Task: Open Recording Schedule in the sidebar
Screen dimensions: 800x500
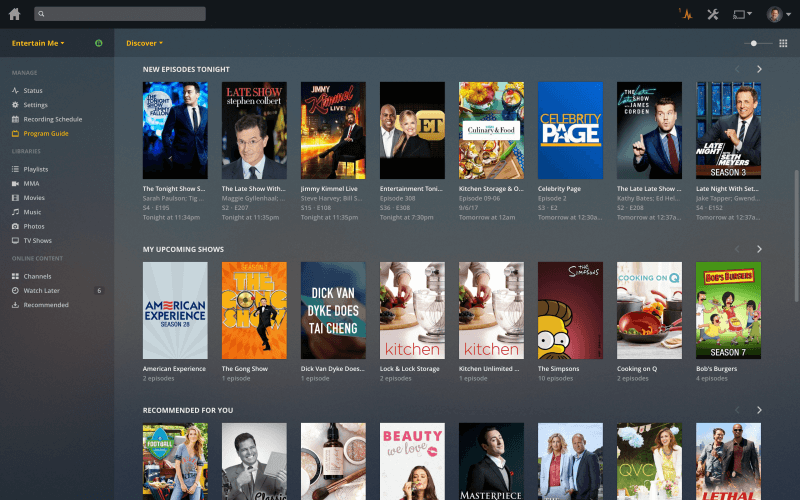Action: (x=52, y=119)
